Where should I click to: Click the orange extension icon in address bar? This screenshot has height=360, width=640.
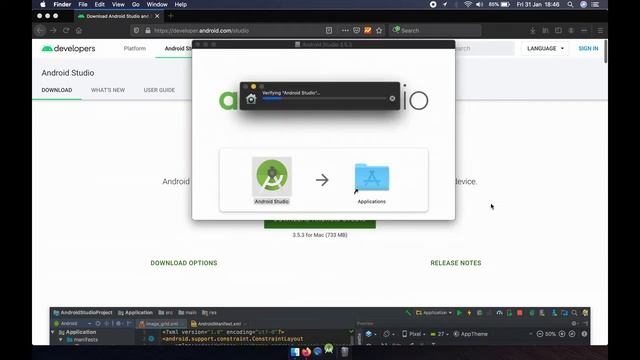[368, 30]
